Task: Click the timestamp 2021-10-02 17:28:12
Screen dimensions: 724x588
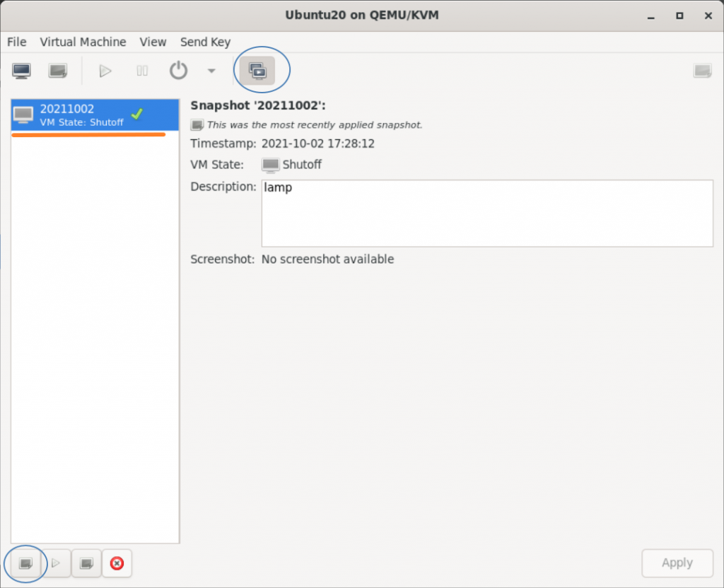Action: (x=317, y=143)
